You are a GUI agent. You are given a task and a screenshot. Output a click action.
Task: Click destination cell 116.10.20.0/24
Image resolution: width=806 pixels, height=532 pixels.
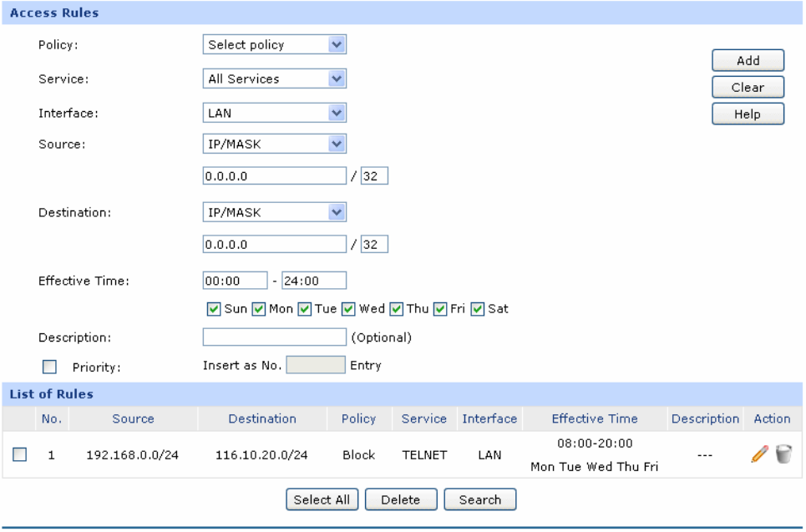[261, 455]
